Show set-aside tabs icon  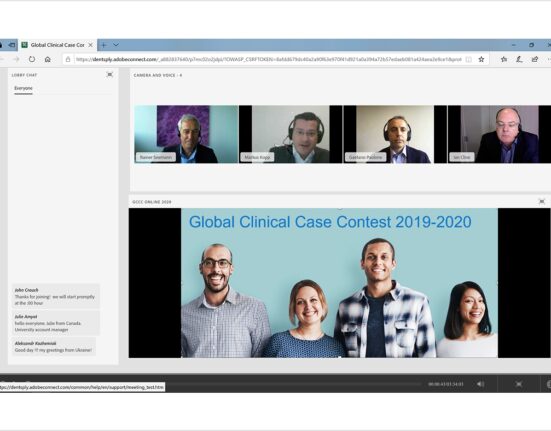12,45
